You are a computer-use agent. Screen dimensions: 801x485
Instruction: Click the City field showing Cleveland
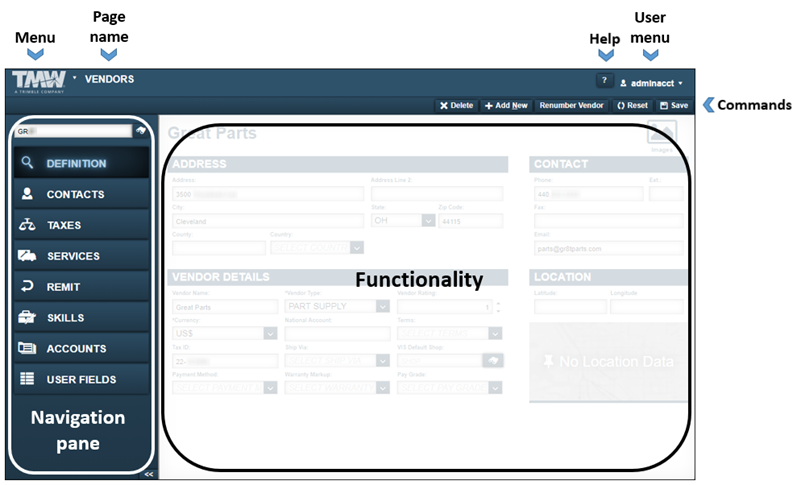coord(268,221)
